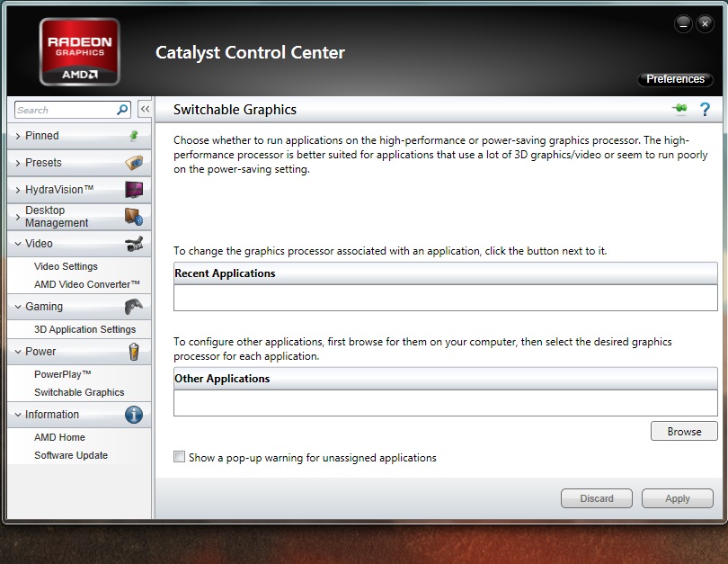Click the HydraVision monitor icon
Screen dimensions: 728x564
pyautogui.click(x=134, y=190)
